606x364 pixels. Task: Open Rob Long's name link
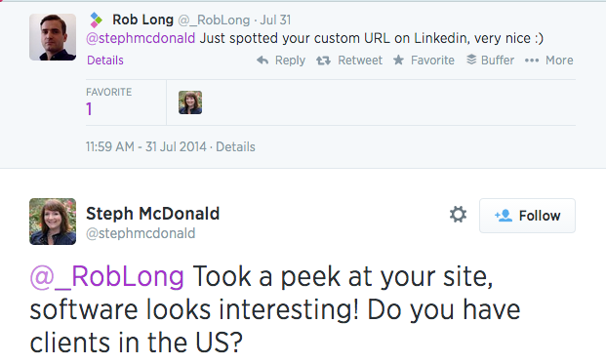pos(142,20)
